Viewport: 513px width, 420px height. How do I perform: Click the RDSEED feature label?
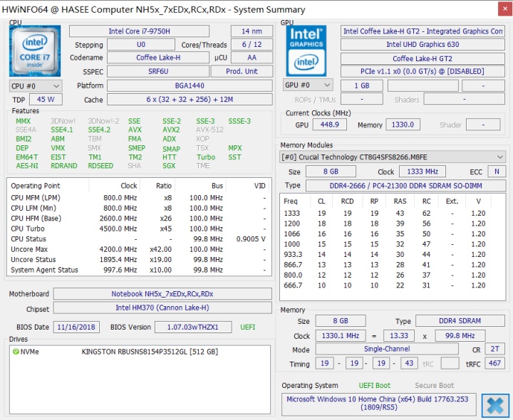pos(100,166)
